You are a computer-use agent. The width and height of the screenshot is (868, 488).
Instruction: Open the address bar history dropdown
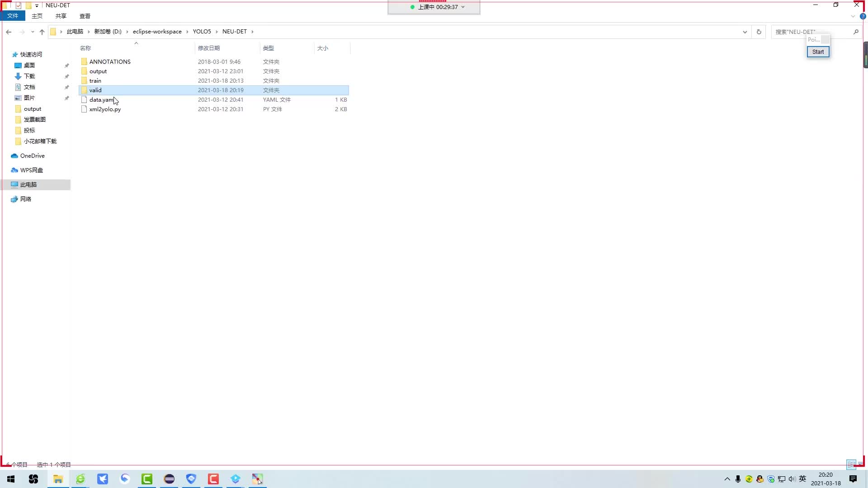(745, 32)
